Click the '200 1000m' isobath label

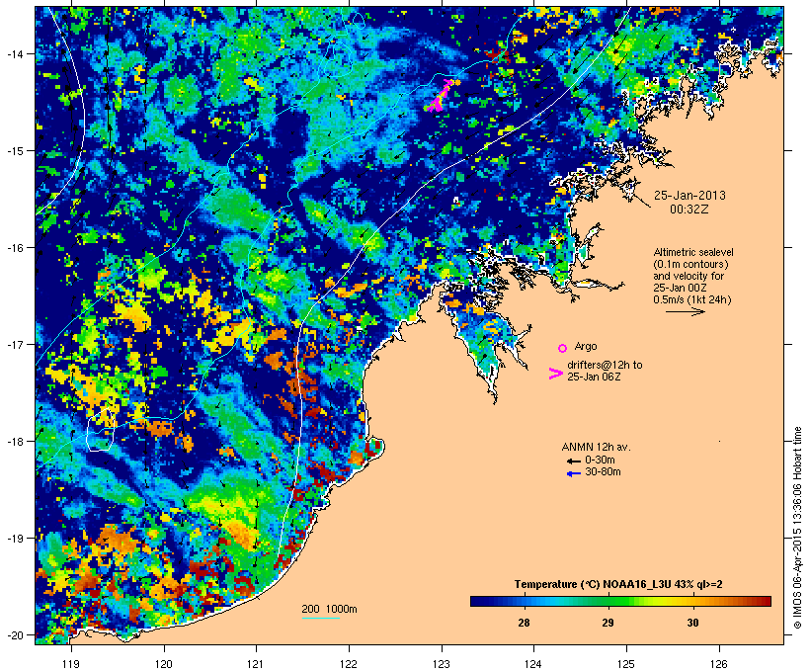pos(329,609)
